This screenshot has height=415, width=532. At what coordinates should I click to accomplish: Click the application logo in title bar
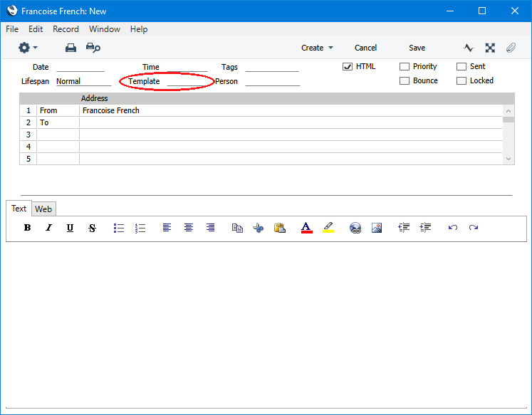[x=12, y=11]
